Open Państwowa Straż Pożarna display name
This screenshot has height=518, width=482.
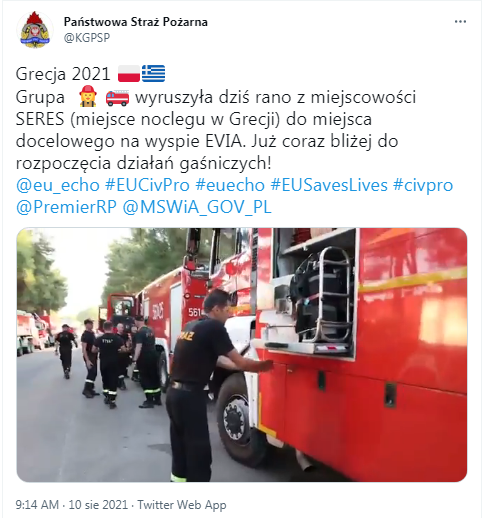[x=136, y=22]
